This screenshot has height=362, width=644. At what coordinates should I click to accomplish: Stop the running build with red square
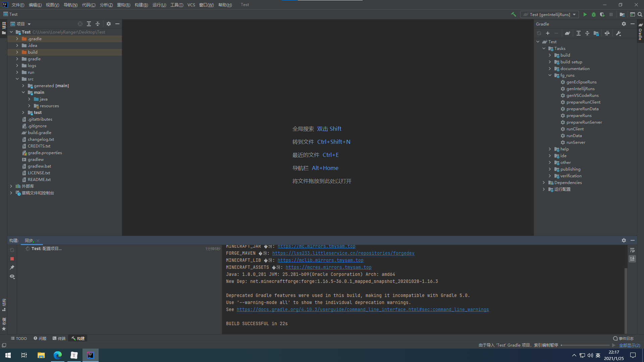tap(12, 259)
